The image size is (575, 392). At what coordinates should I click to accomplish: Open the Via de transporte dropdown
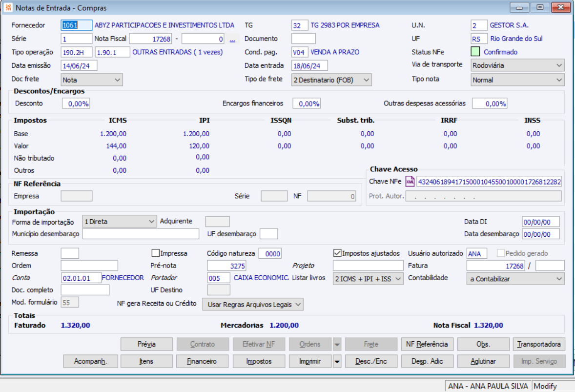(517, 65)
